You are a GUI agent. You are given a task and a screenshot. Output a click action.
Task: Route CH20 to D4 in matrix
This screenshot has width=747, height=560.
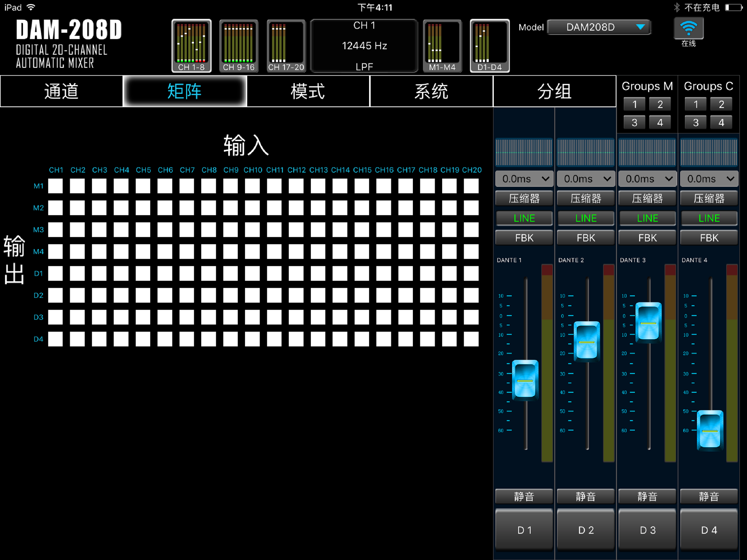click(471, 339)
